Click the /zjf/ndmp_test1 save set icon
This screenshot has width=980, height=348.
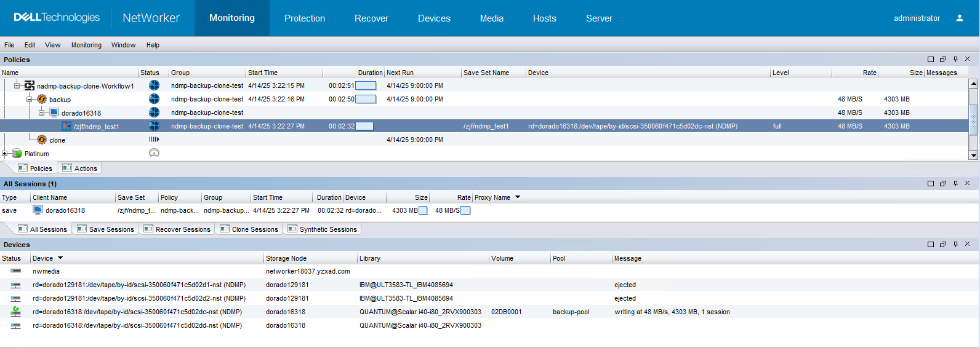66,126
